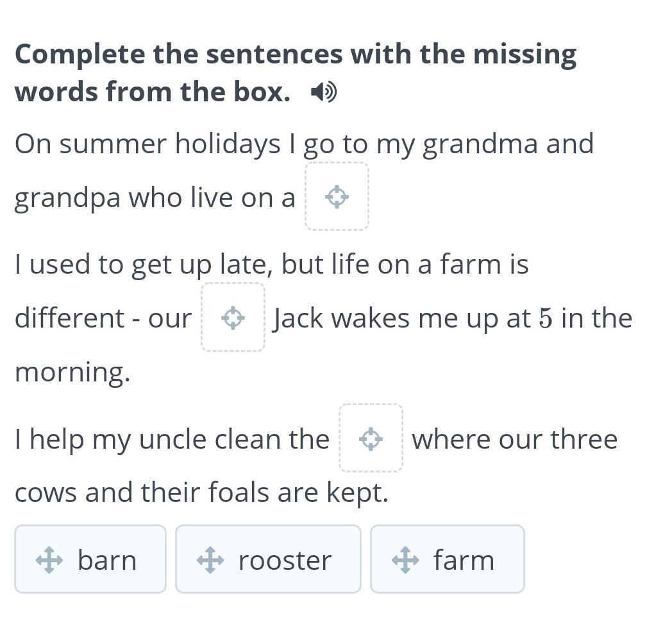This screenshot has height=634, width=672.
Task: Click the move arrows icon on 'rooster'
Action: (210, 560)
